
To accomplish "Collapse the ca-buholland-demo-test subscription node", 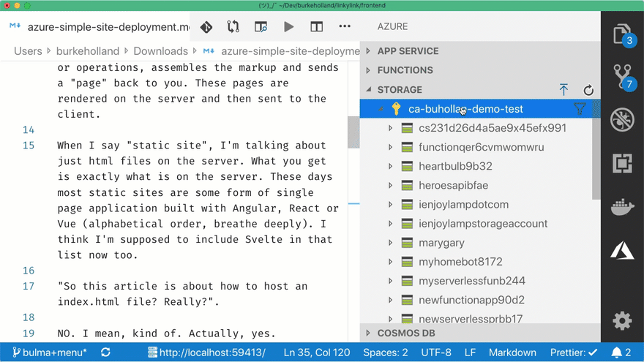I will coord(381,109).
